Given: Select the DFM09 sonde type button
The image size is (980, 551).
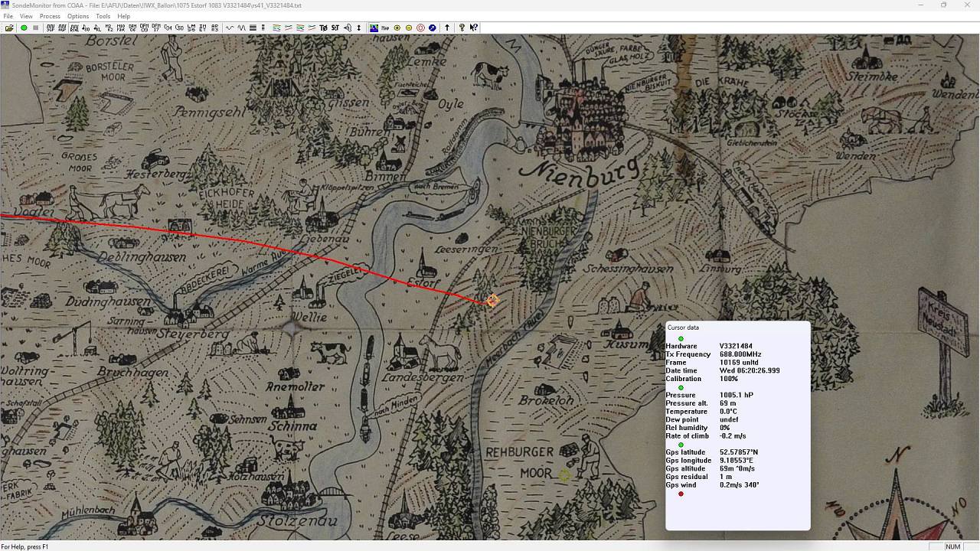Looking at the screenshot, I should click(144, 28).
